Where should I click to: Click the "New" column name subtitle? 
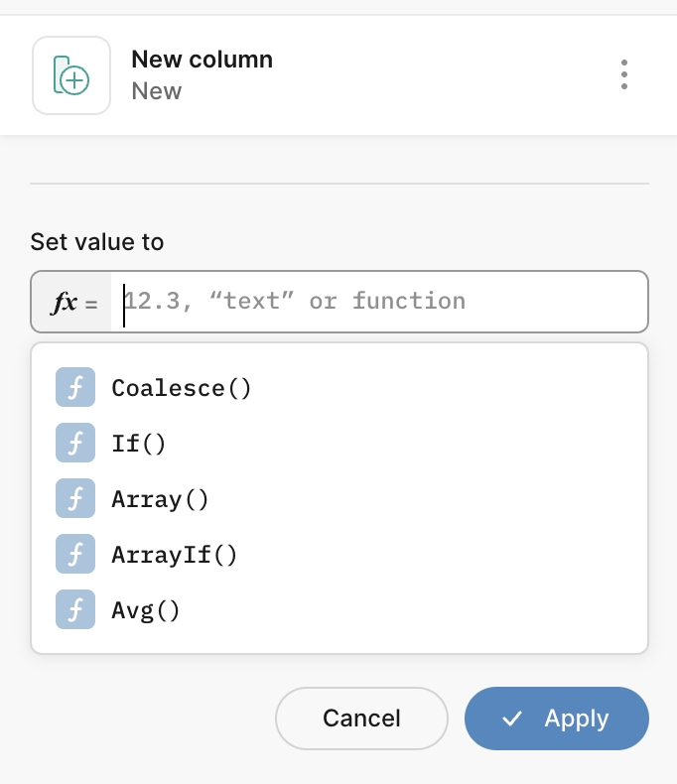click(x=157, y=91)
